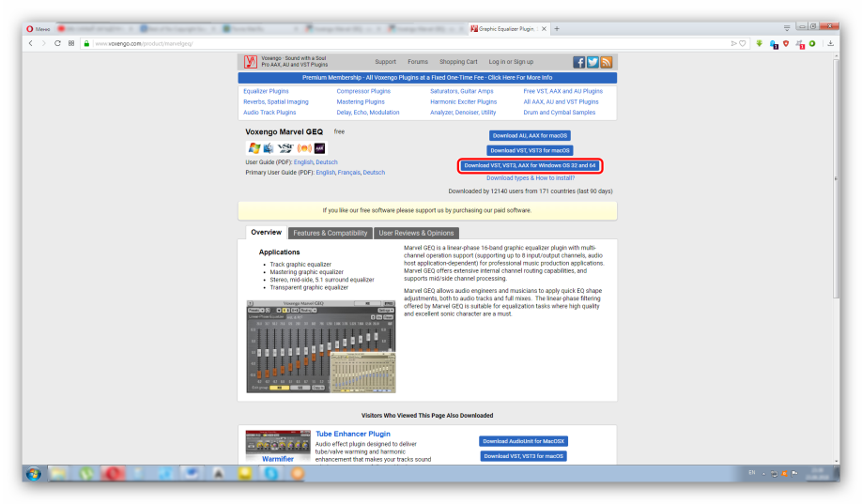Click the macOS Finder platform icon
862x504 pixels.
click(269, 148)
